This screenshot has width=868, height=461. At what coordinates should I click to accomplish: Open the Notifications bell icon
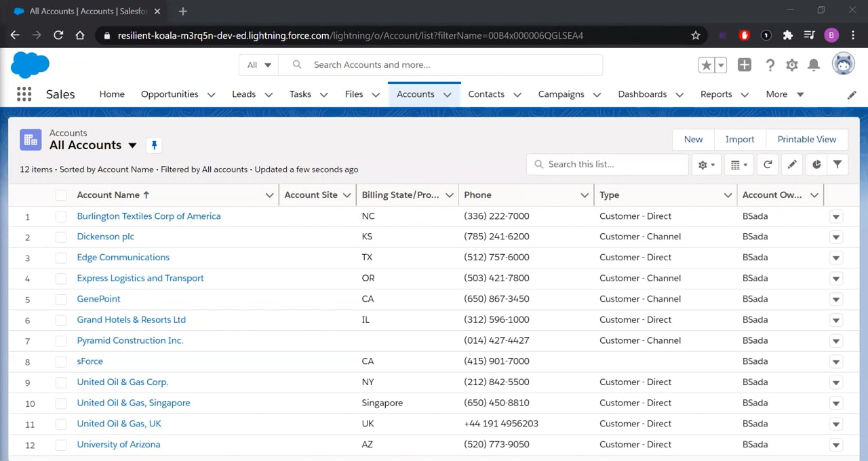point(814,65)
